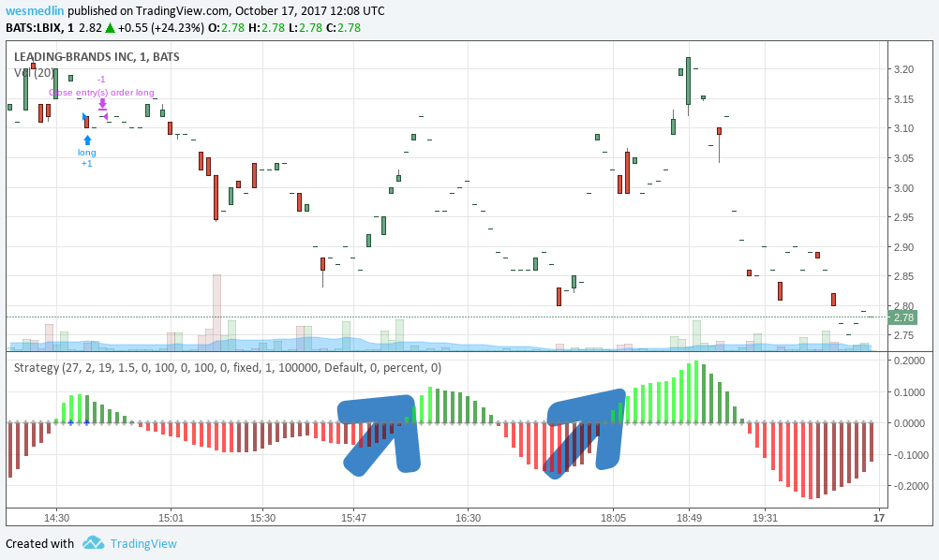Image resolution: width=939 pixels, height=560 pixels.
Task: Click the Vol (20) indicator label
Action: tap(33, 72)
